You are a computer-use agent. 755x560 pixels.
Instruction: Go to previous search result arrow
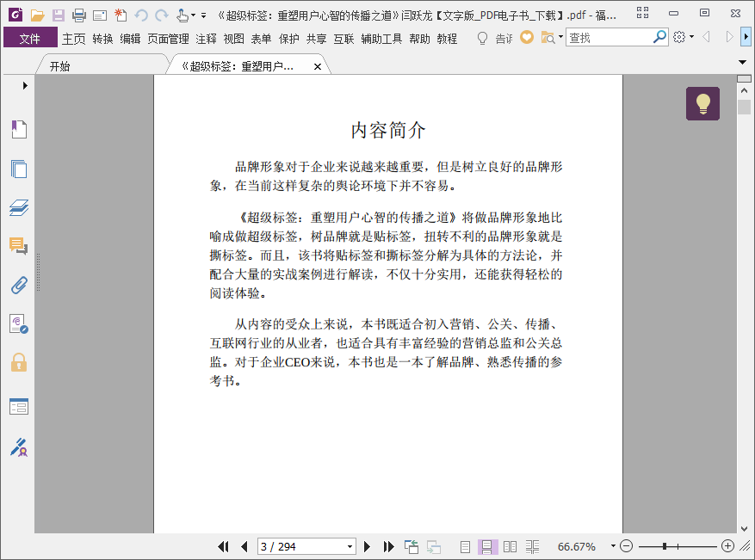point(707,37)
